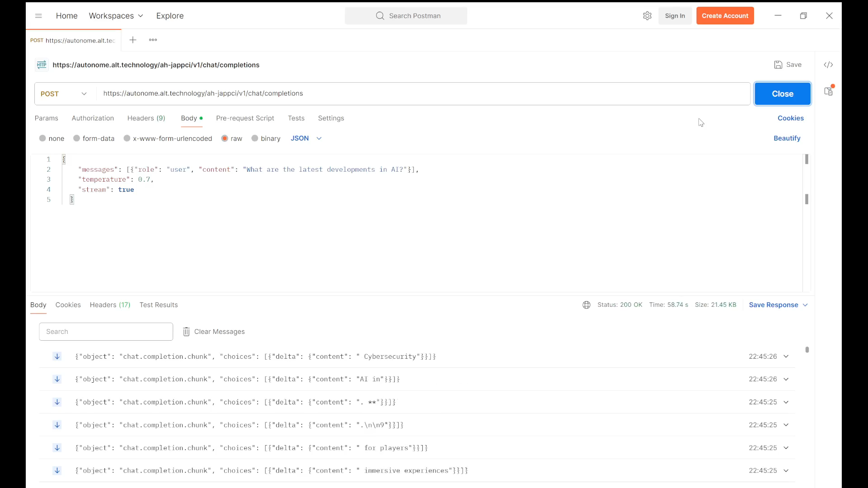Viewport: 868px width, 488px height.
Task: Expand the "AI in" message row chevron
Action: pos(786,379)
